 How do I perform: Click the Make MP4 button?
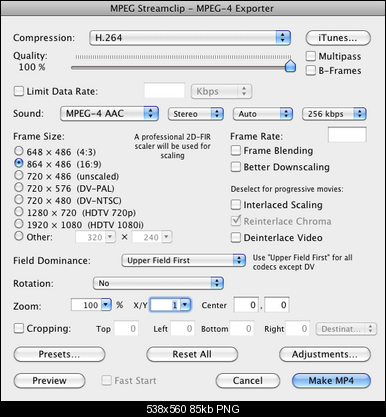click(331, 380)
